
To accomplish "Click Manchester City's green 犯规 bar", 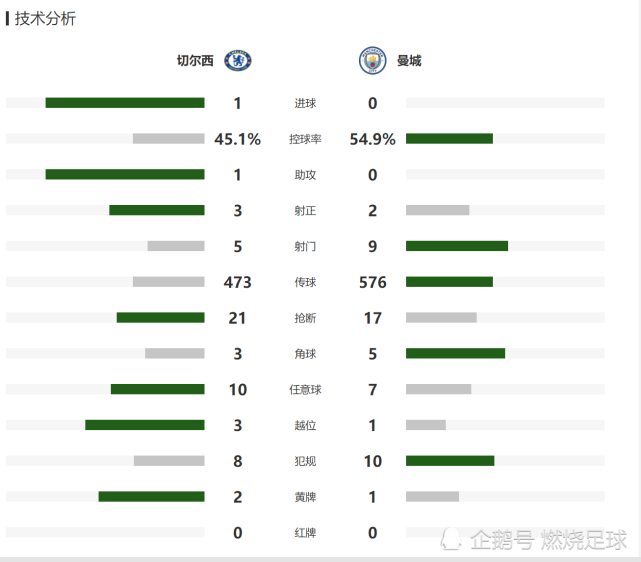I will pyautogui.click(x=450, y=461).
